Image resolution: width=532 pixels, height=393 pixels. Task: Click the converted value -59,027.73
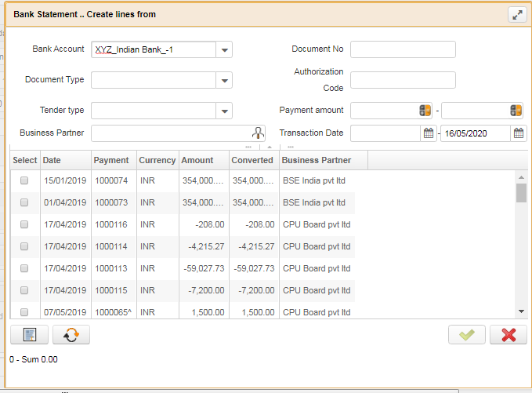(254, 269)
